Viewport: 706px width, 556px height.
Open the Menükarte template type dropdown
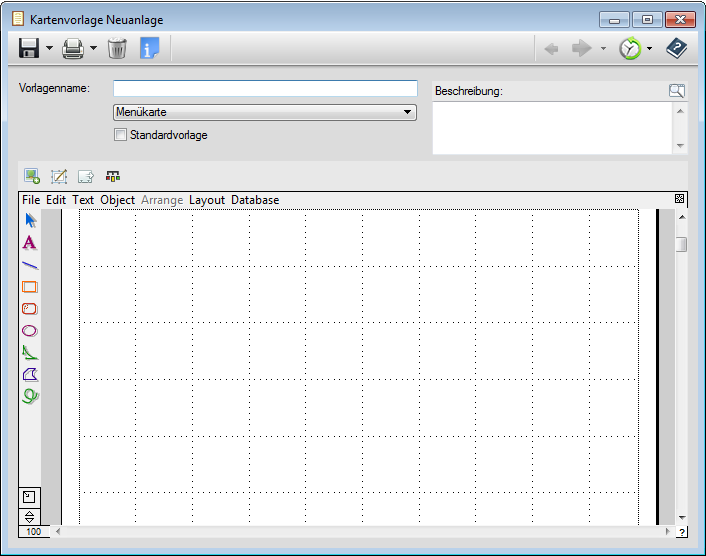tap(265, 113)
